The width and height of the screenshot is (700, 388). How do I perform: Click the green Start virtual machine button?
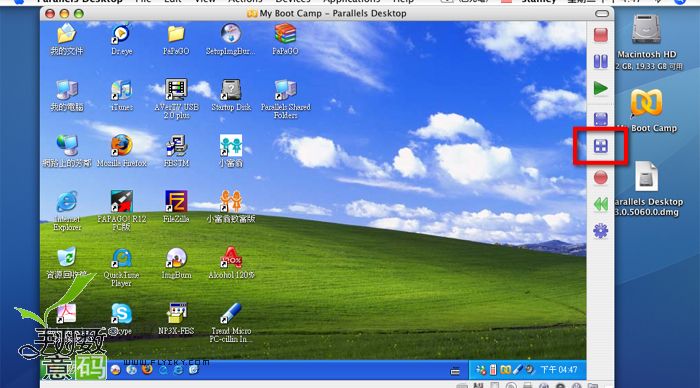click(600, 88)
